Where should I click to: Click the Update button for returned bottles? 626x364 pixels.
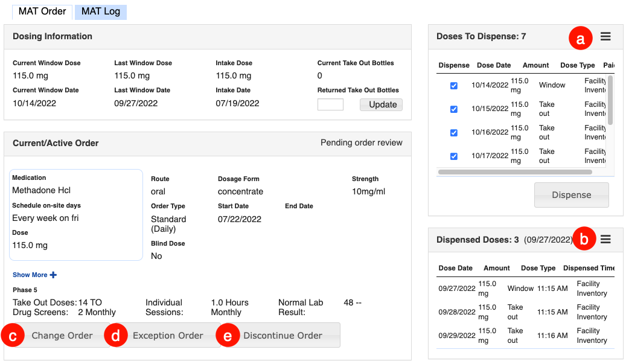(x=381, y=105)
